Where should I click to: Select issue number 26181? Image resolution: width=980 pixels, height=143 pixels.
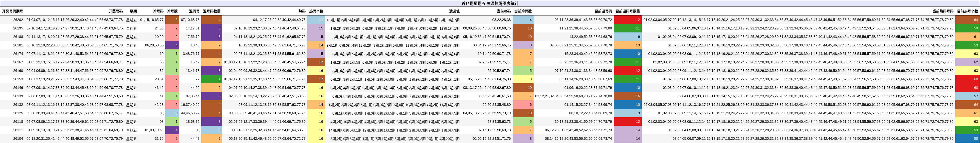click(18, 45)
